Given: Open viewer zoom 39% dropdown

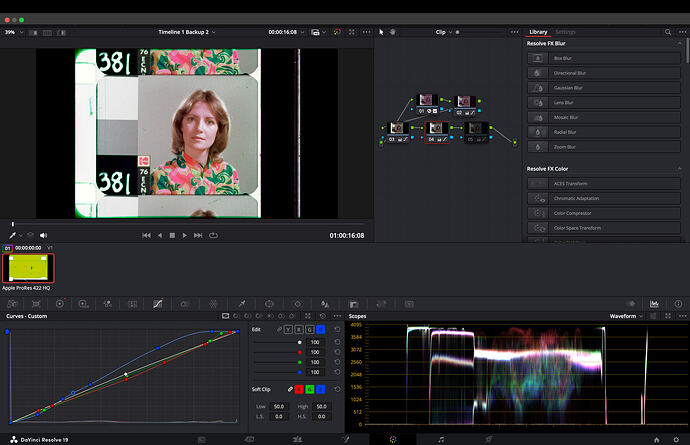Looking at the screenshot, I should (11, 32).
